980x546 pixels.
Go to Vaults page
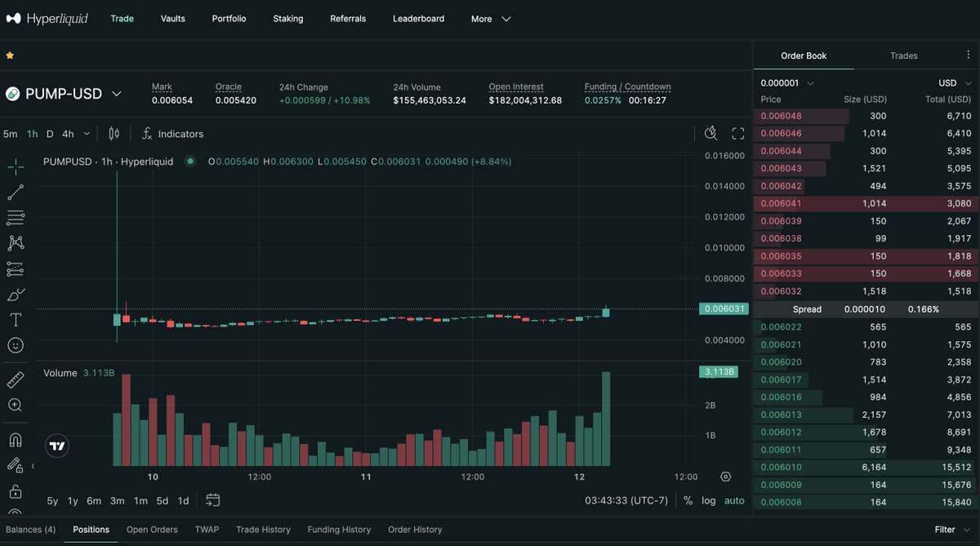coord(172,19)
